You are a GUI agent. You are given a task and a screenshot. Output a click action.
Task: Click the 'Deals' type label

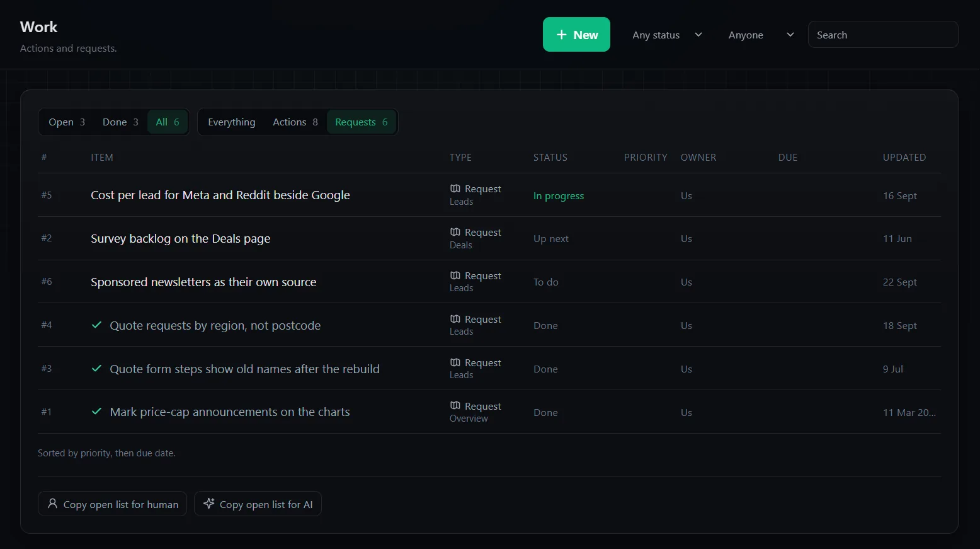point(461,245)
